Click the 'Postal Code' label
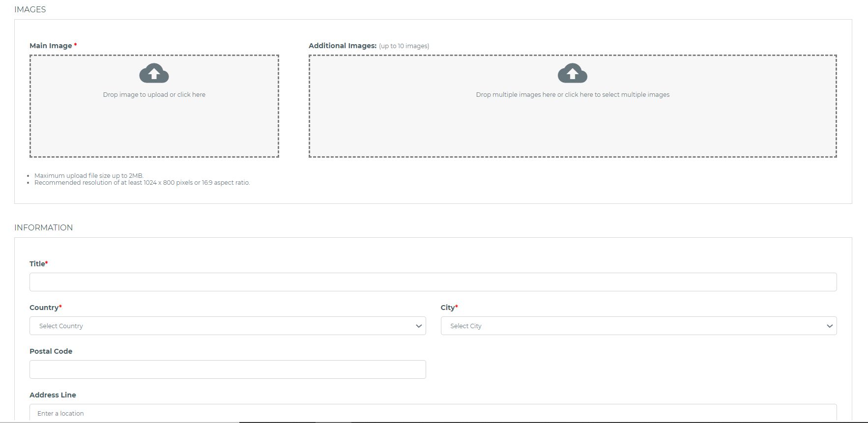 point(51,351)
